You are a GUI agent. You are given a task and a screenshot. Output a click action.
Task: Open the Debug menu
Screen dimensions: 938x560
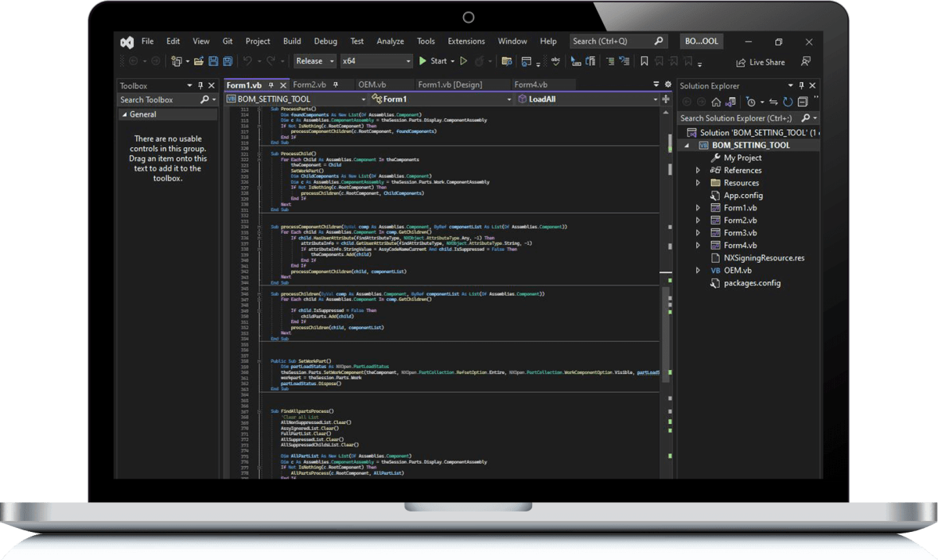(x=325, y=41)
